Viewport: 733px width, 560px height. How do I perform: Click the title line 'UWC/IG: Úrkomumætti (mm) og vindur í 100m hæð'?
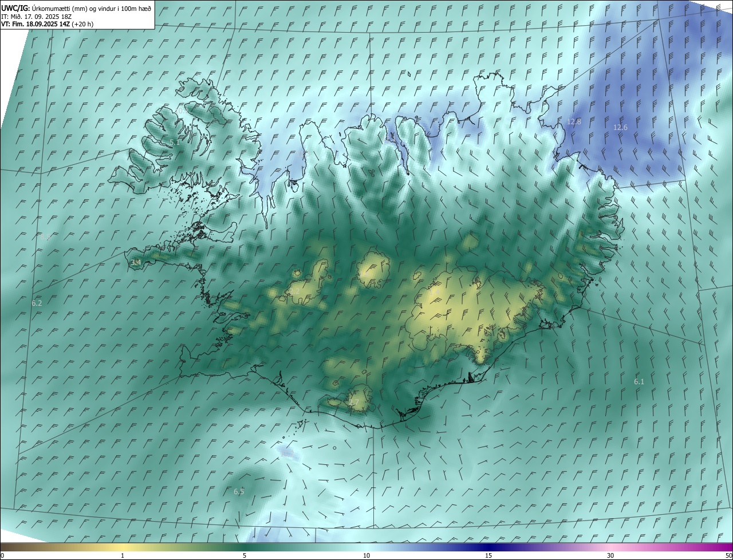pyautogui.click(x=76, y=9)
